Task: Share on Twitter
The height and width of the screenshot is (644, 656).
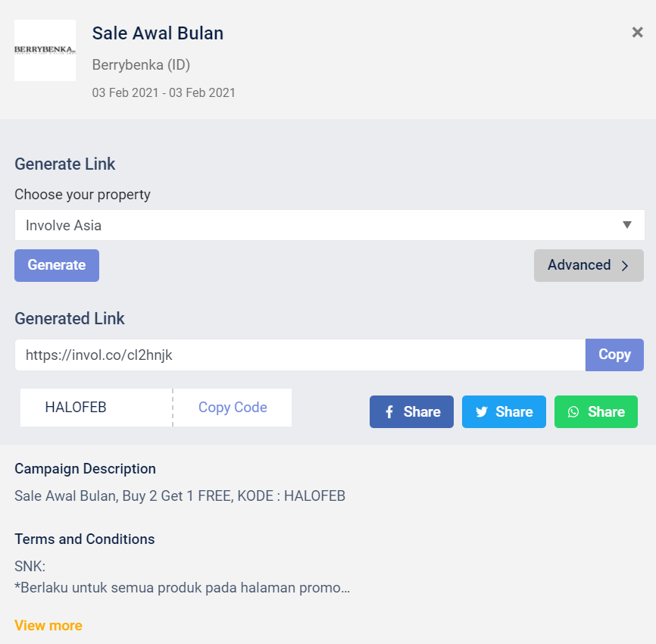Action: click(504, 411)
